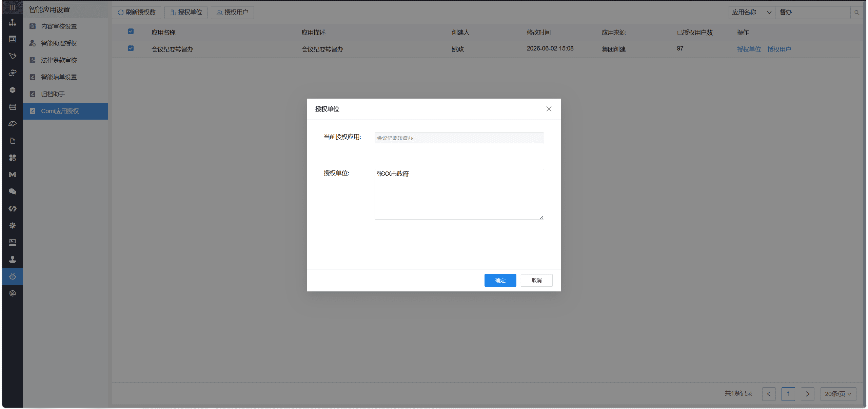Click the textarea resize handle corner
Screen dimensions: 868x409
(541, 217)
